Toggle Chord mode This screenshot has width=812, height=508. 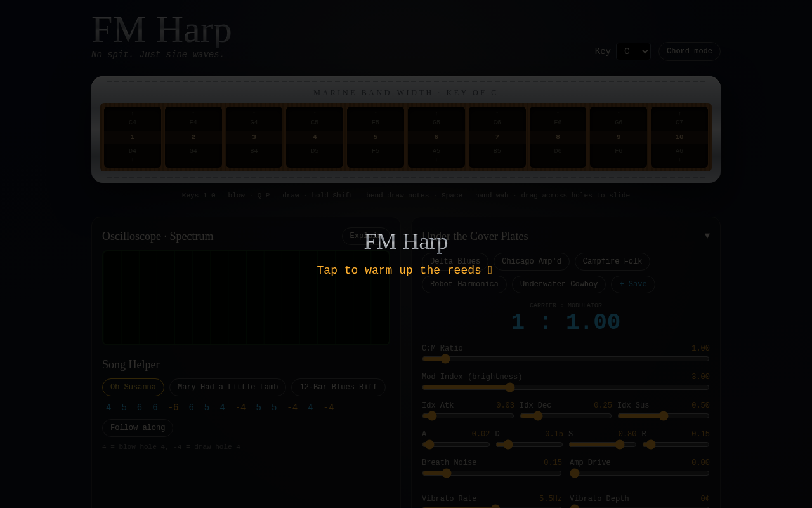(689, 51)
